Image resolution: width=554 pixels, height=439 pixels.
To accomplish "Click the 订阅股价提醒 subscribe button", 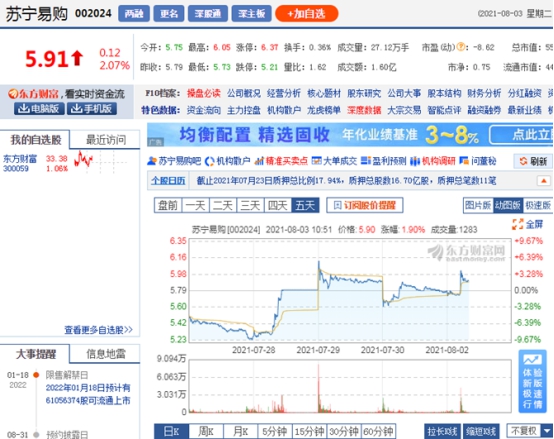I will pos(365,205).
